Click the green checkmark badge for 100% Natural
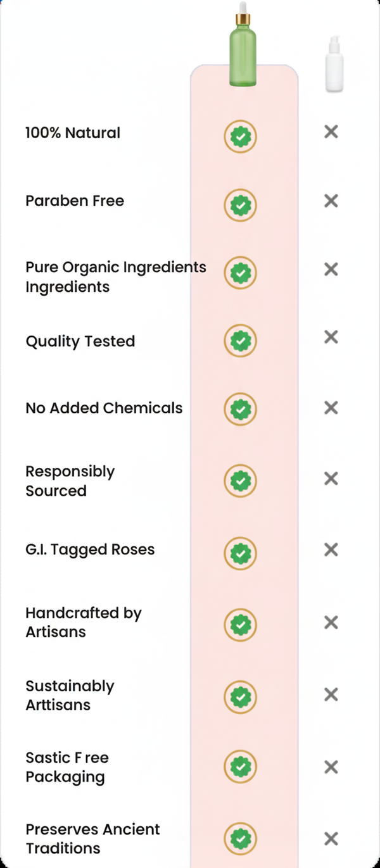 point(240,136)
